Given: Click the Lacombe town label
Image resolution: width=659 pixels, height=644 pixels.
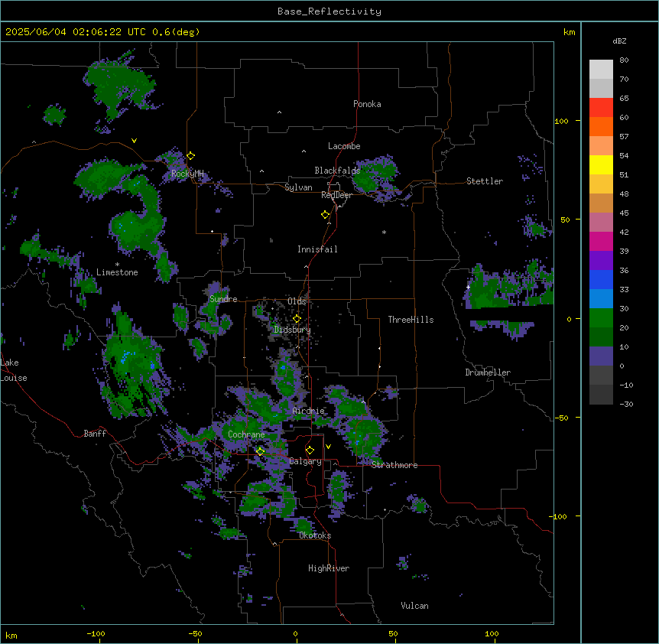Looking at the screenshot, I should point(344,146).
